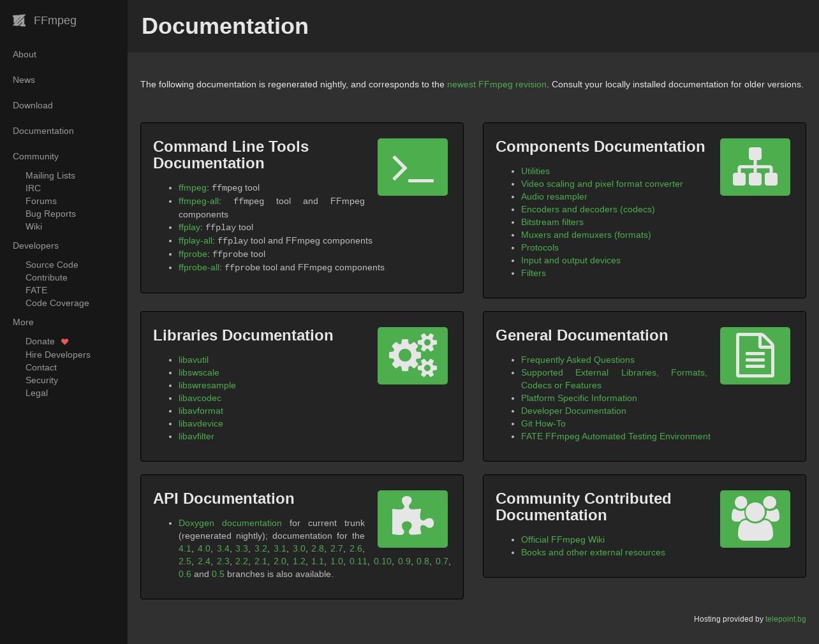Open IRC link in sidebar
Viewport: 819px width, 644px height.
coord(33,188)
